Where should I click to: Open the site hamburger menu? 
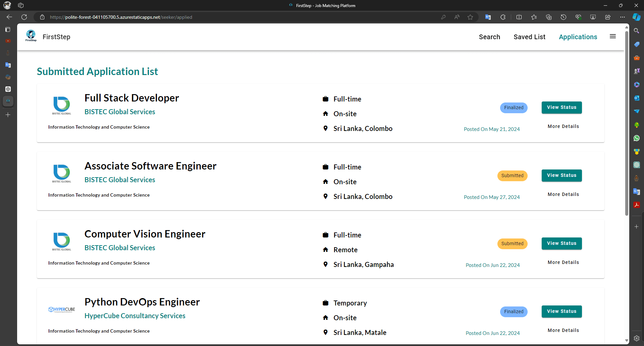point(613,37)
